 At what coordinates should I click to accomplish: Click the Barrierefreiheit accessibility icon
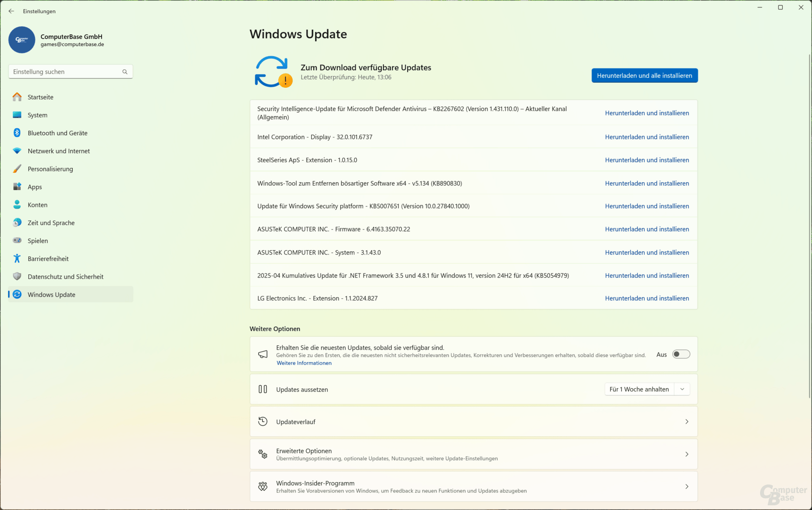(x=17, y=258)
